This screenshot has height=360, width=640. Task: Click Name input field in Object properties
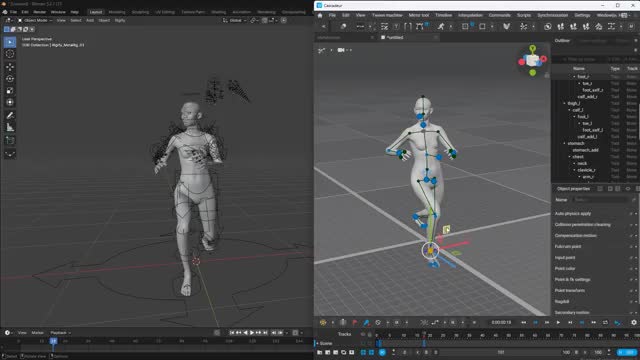(600, 200)
